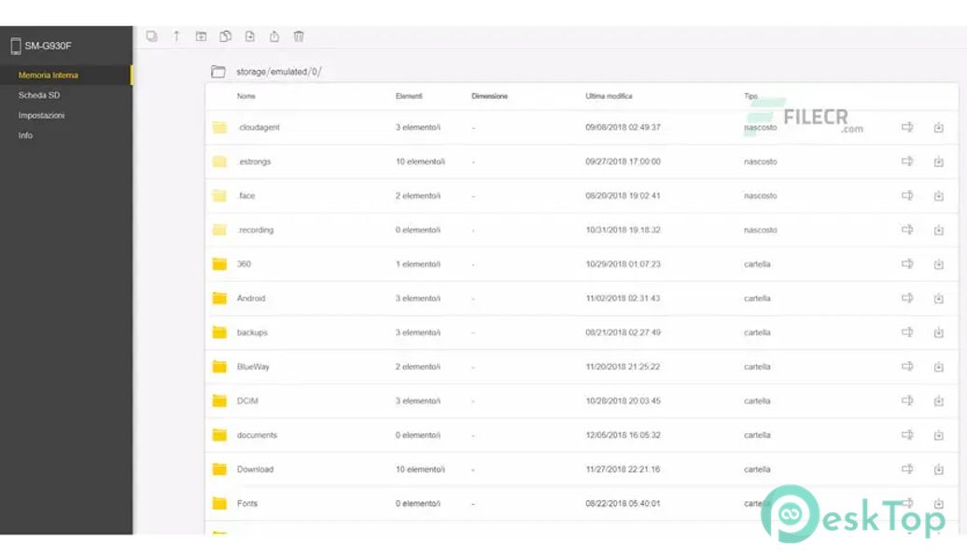Download the Android folder

pos(939,299)
